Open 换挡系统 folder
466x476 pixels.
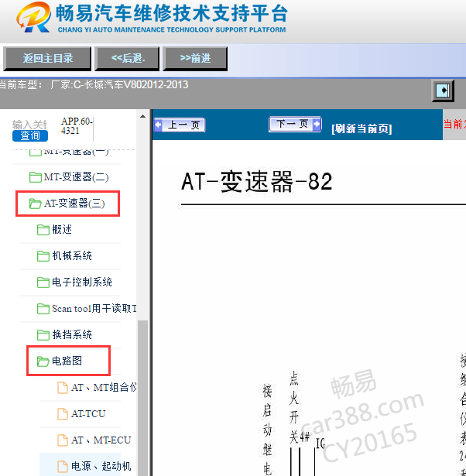[x=72, y=335]
